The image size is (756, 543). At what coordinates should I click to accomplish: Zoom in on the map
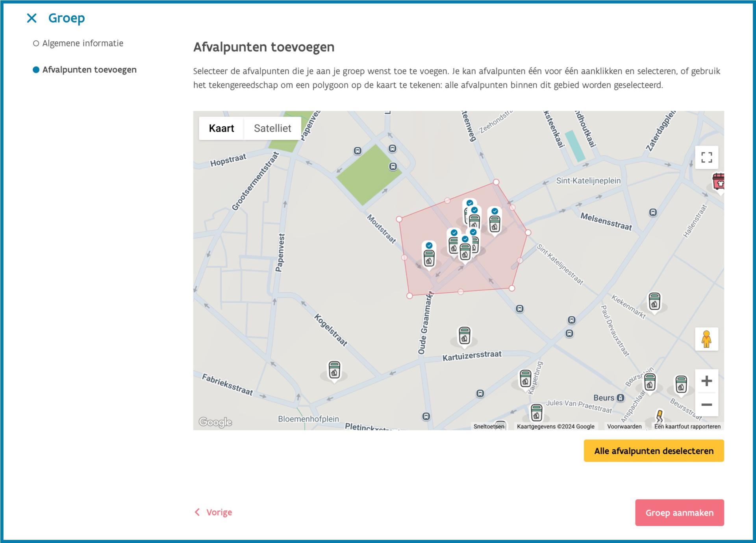pyautogui.click(x=706, y=381)
